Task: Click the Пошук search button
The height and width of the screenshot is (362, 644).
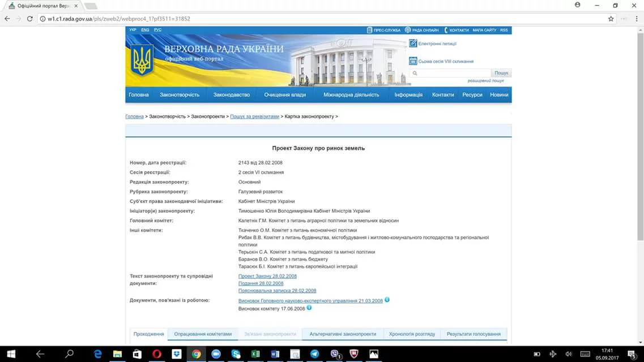Action: pyautogui.click(x=501, y=73)
